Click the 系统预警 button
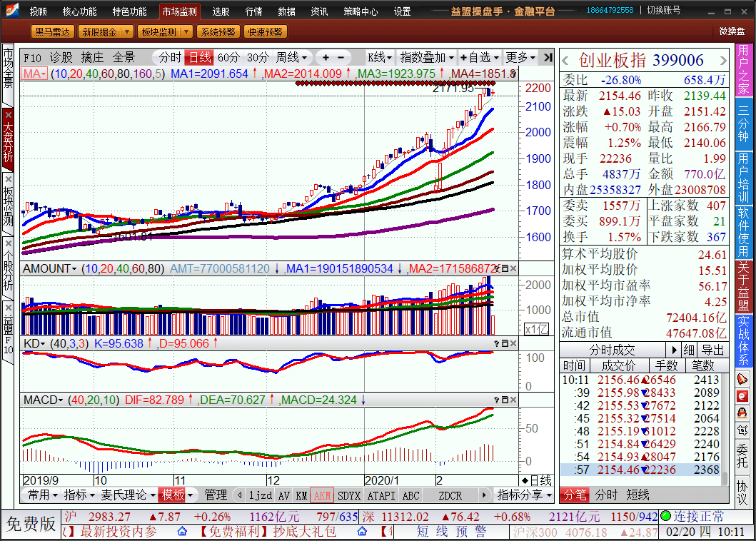 pos(218,32)
